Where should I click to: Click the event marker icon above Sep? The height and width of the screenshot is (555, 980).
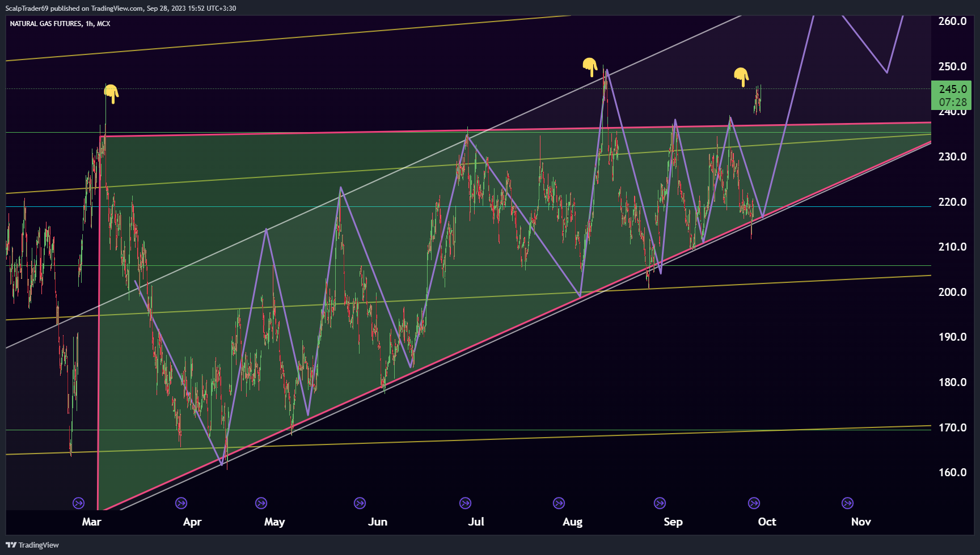point(660,503)
